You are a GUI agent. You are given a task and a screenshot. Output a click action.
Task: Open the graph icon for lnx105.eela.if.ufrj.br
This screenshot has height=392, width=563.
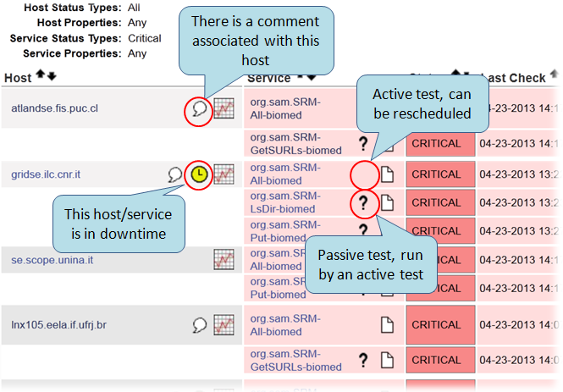pos(224,324)
